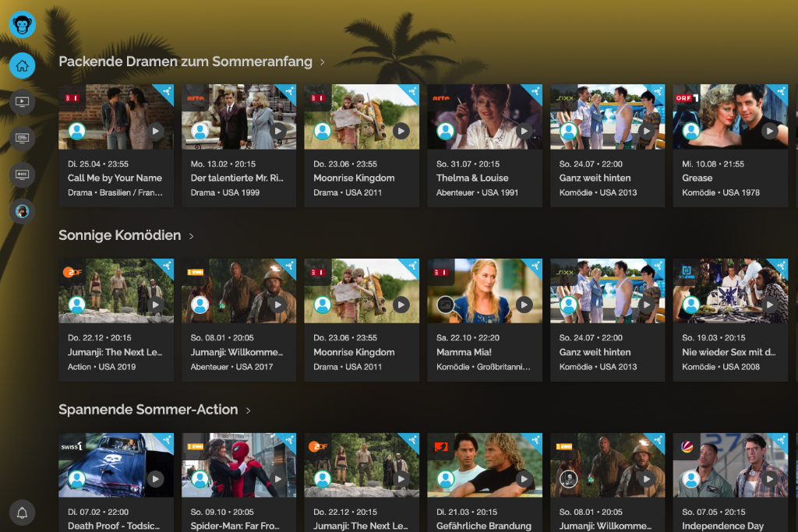Share Mamma Mia! corner icon

tap(535, 266)
